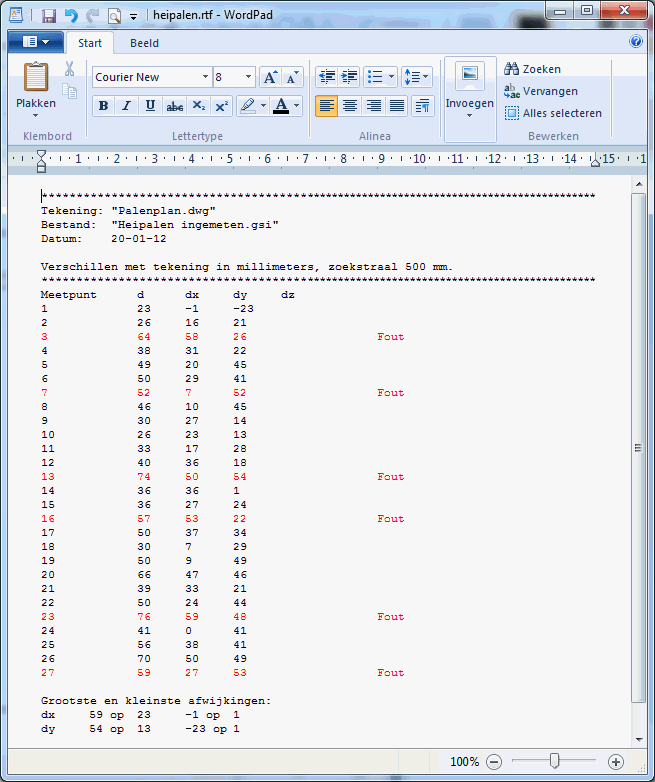This screenshot has width=655, height=782.
Task: Cut the selection with scissors icon
Action: (69, 69)
